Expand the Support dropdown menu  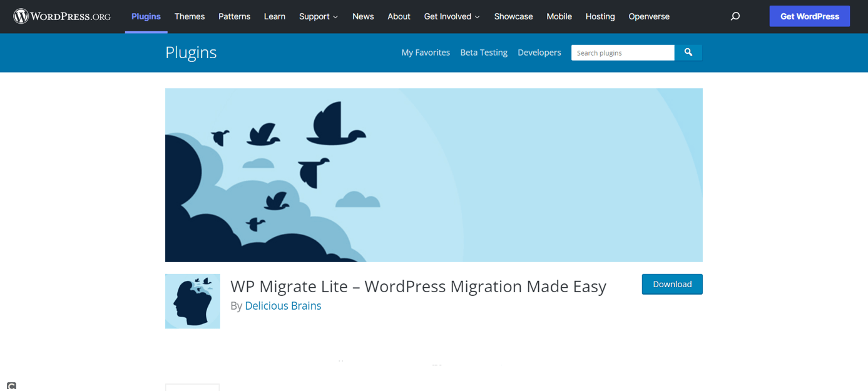tap(319, 16)
